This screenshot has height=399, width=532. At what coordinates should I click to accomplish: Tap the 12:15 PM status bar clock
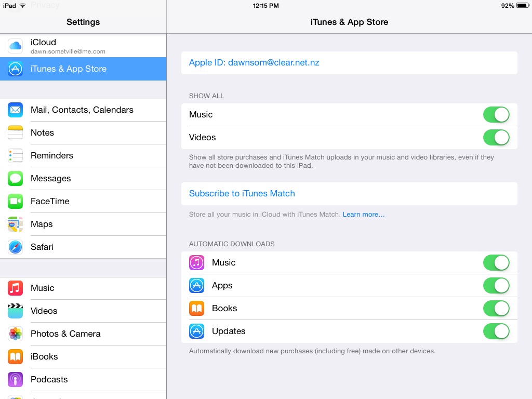pyautogui.click(x=265, y=6)
